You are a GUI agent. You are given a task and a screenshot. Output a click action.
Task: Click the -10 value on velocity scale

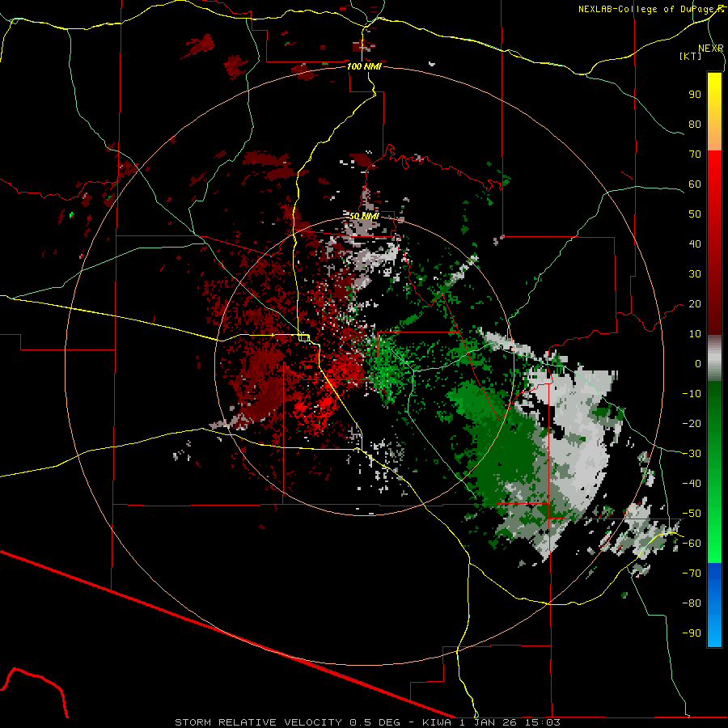692,394
